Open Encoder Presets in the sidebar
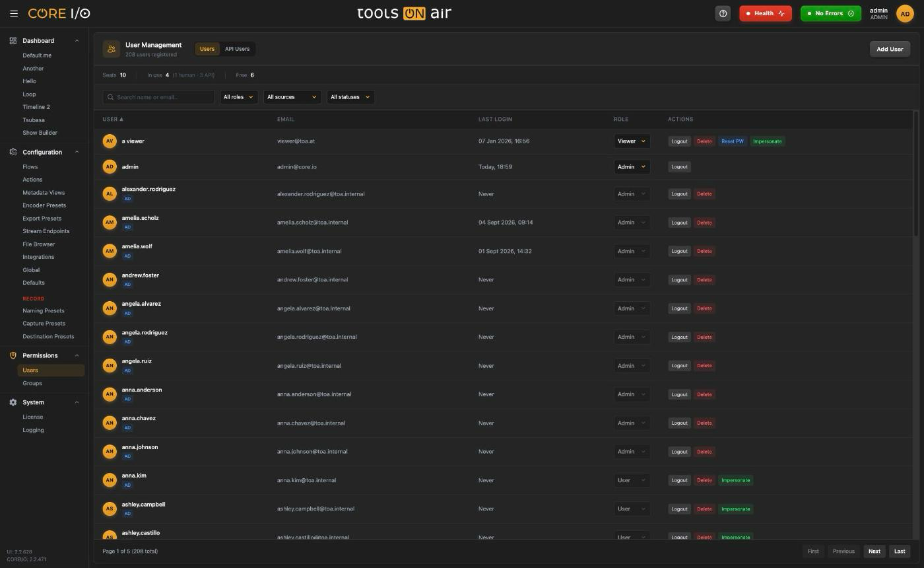924x568 pixels. pos(44,205)
